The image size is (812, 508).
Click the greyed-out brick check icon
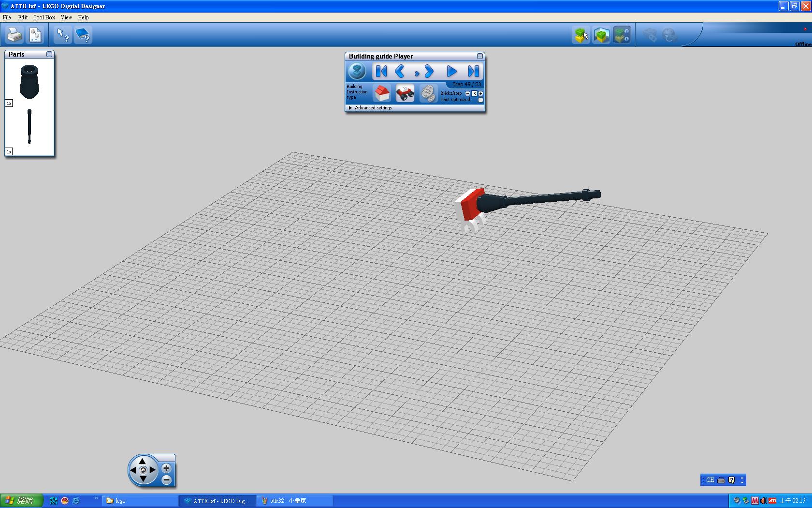[x=650, y=35]
